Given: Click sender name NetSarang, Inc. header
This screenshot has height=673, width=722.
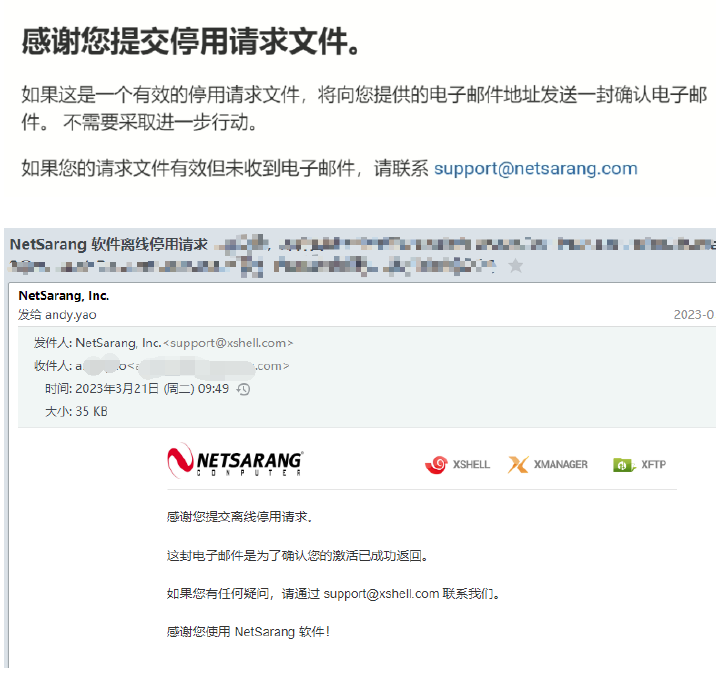Looking at the screenshot, I should (x=64, y=296).
